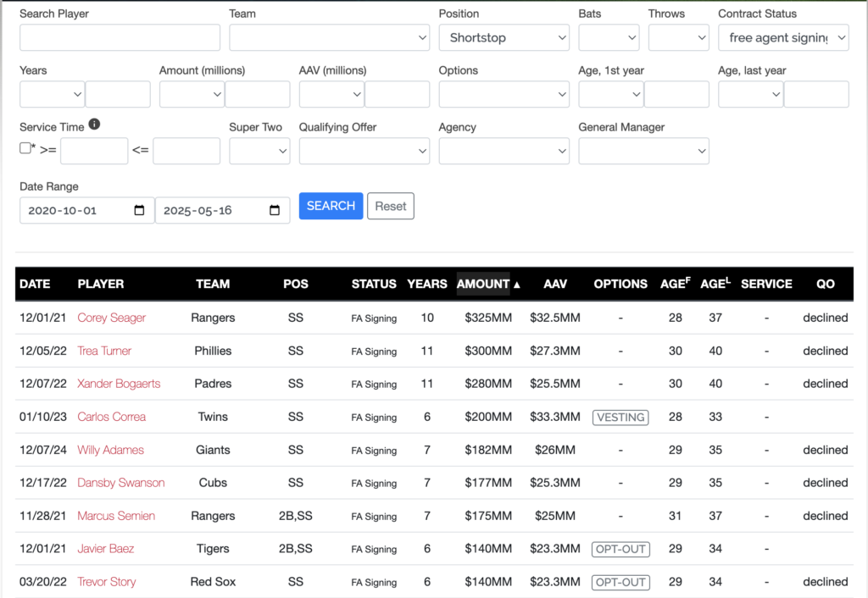Open the Age, last year operator dropdown
This screenshot has height=598, width=868.
[x=750, y=94]
